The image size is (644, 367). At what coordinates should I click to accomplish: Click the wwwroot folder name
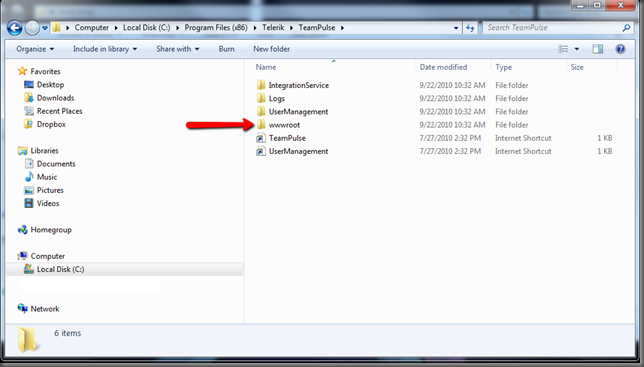tap(284, 125)
